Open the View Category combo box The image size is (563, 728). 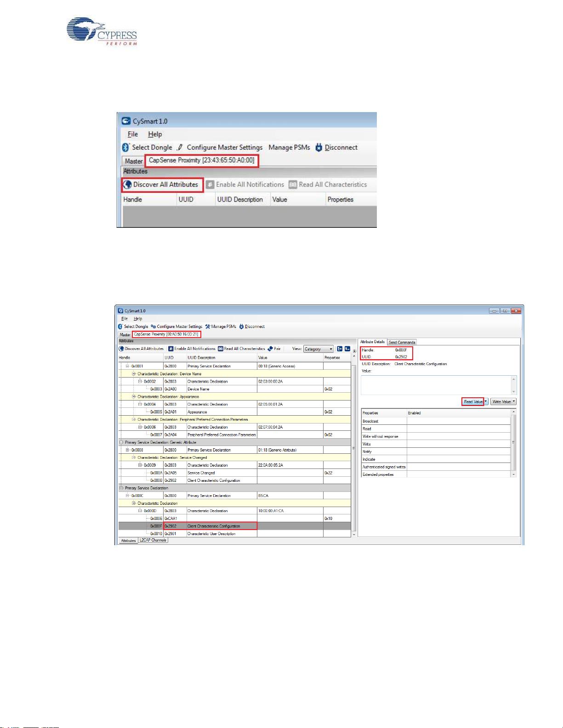[x=318, y=349]
